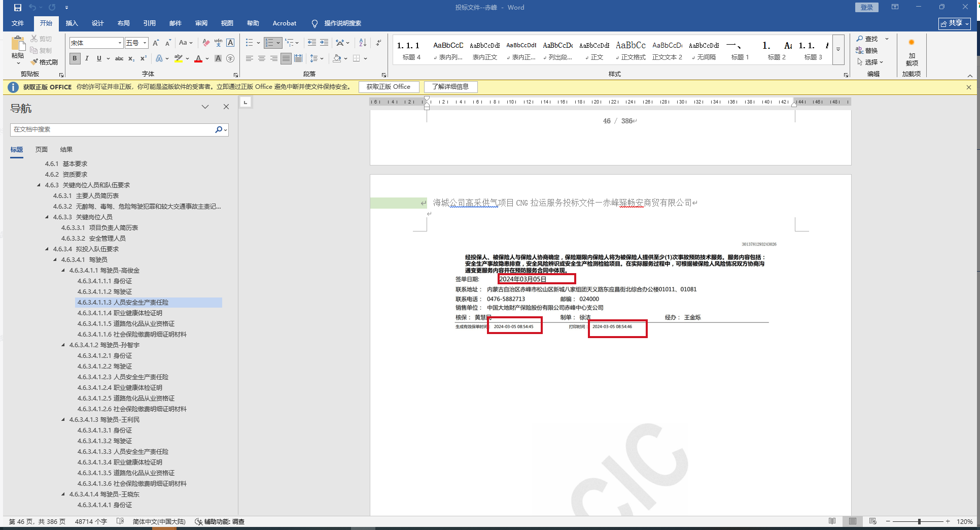Increase paragraph indent
The image size is (980, 530).
[x=324, y=43]
